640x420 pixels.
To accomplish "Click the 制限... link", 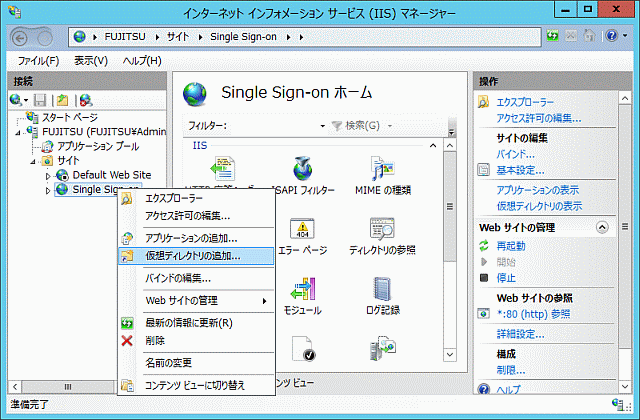I will 511,370.
